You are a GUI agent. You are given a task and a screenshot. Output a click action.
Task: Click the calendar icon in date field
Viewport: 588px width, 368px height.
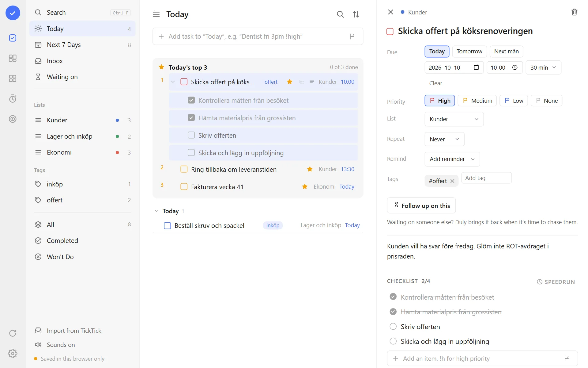point(476,67)
